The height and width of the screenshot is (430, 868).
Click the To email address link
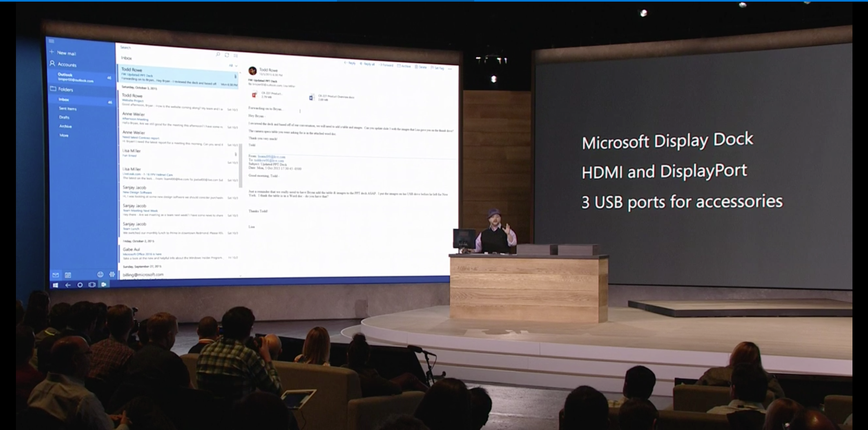pyautogui.click(x=269, y=161)
